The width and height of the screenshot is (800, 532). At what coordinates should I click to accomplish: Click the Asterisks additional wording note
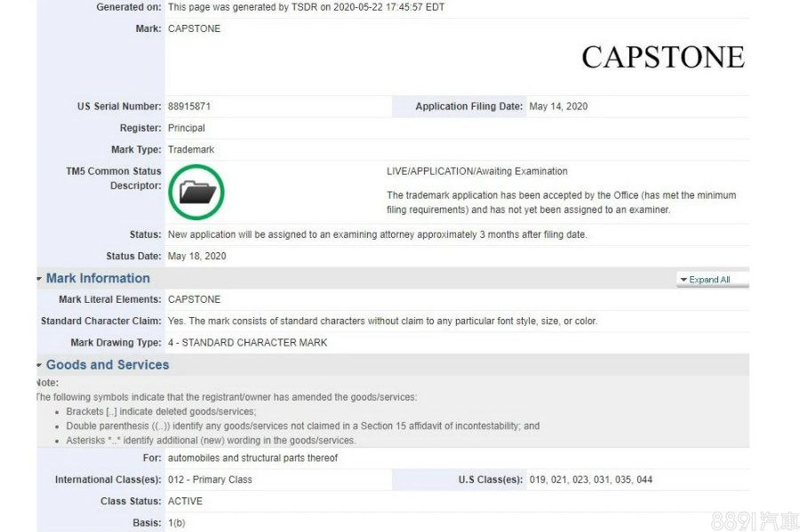pos(212,441)
